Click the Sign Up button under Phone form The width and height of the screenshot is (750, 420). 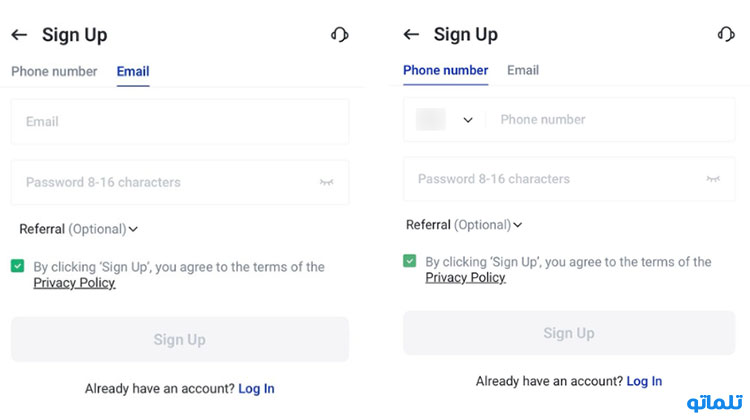569,333
